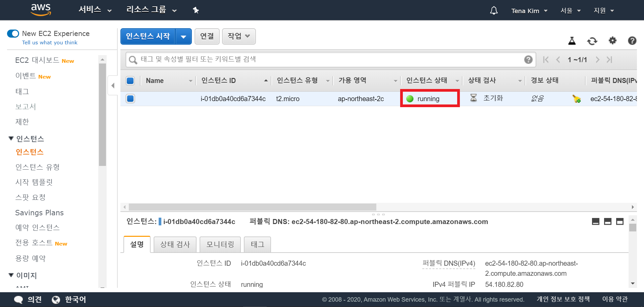
Task: Collapse the 이미지 sidebar section
Action: click(11, 275)
